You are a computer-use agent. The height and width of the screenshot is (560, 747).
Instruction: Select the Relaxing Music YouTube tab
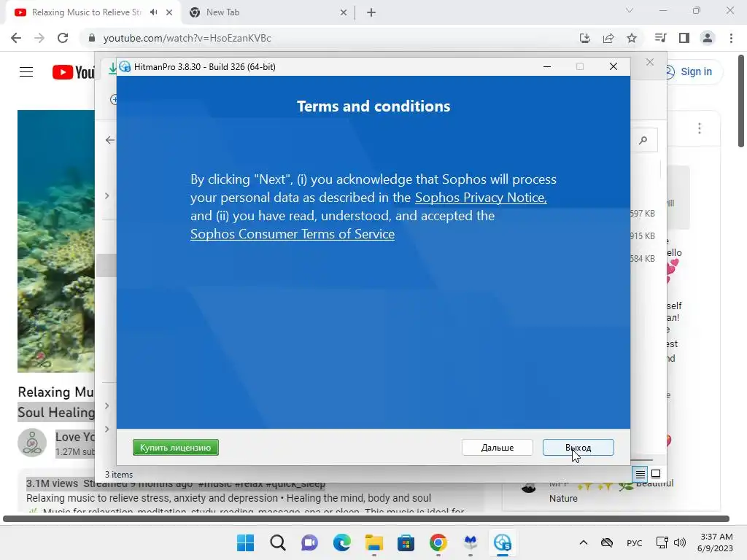(86, 12)
